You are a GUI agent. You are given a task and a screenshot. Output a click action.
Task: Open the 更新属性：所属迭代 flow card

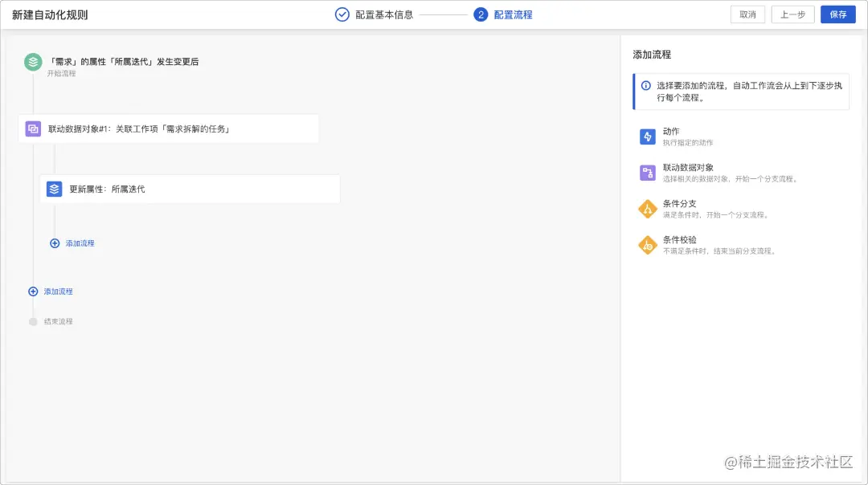pyautogui.click(x=190, y=190)
